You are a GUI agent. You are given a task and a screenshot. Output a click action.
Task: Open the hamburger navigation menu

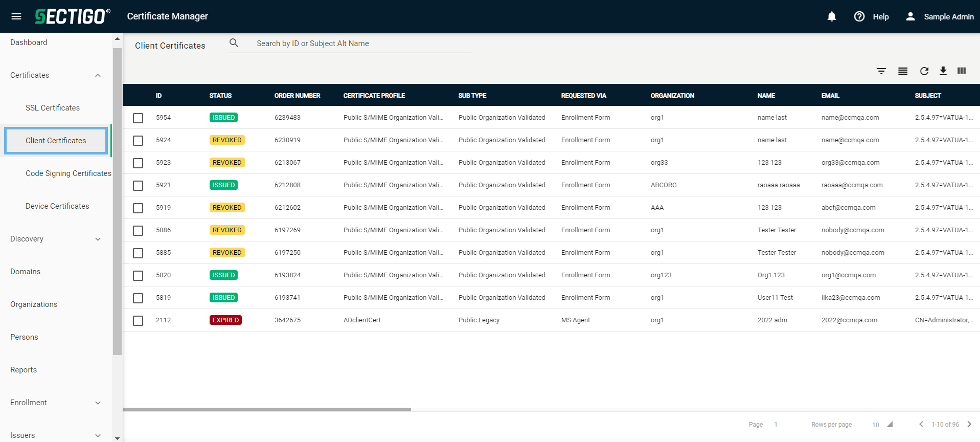tap(16, 16)
